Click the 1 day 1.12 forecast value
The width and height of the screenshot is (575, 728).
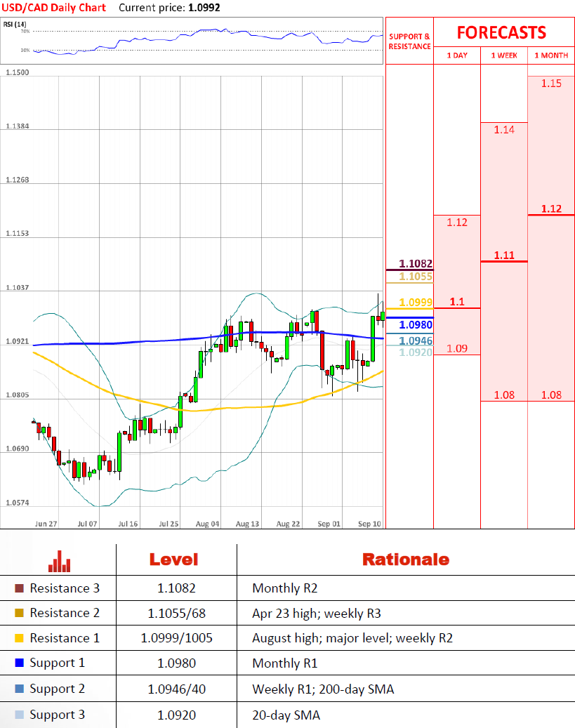tap(457, 223)
